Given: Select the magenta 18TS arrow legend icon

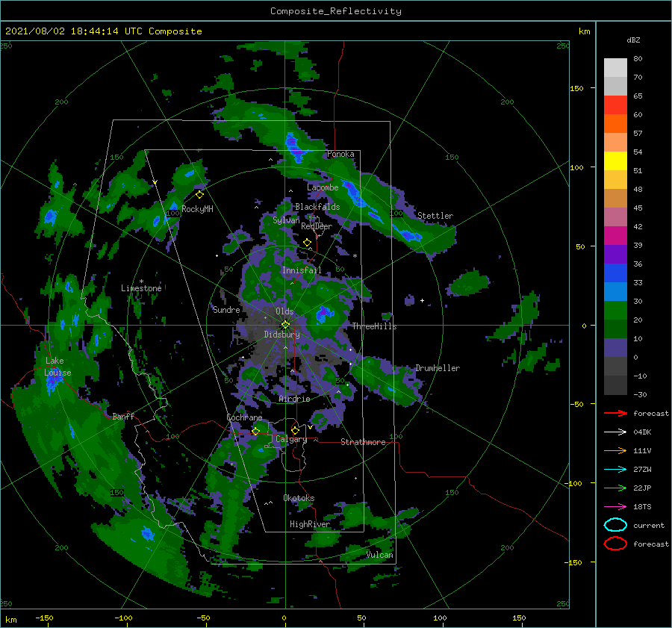Looking at the screenshot, I should (615, 507).
